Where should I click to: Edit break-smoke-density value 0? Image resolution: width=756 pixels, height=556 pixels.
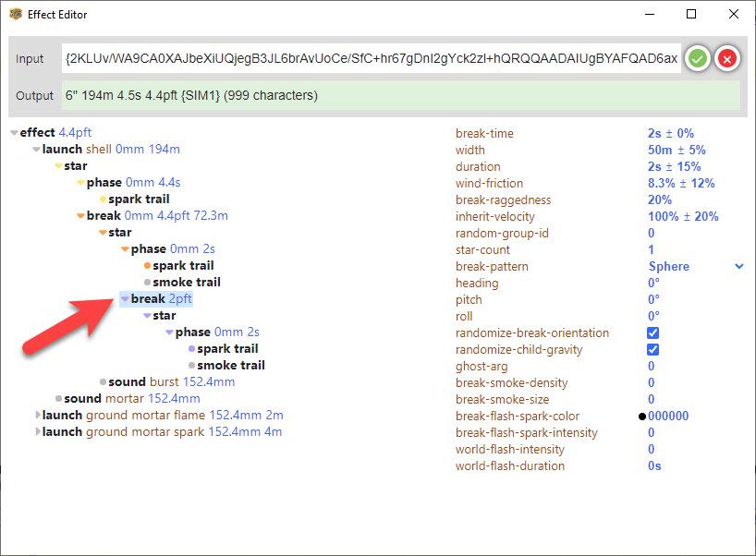click(651, 383)
